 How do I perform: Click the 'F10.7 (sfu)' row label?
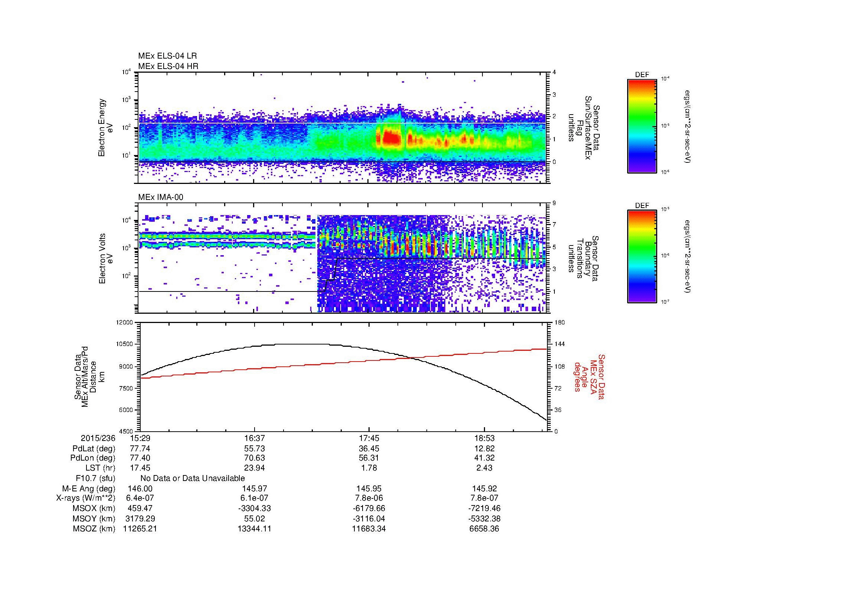(95, 478)
